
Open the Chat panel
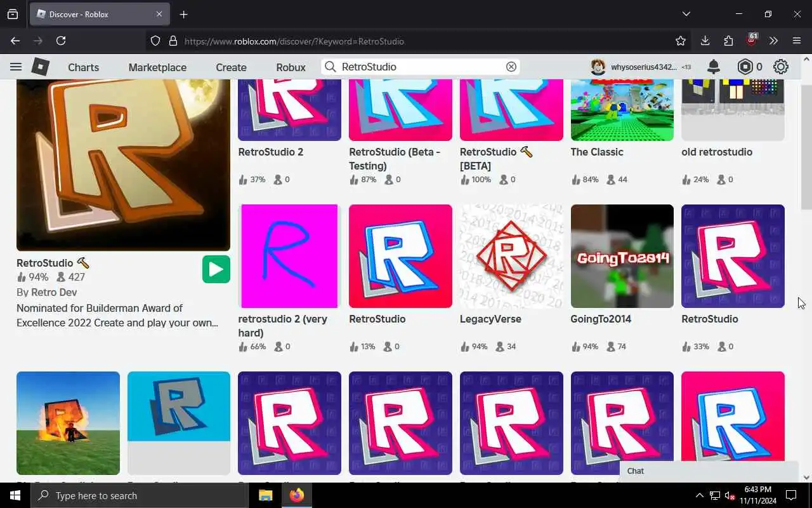tap(709, 471)
